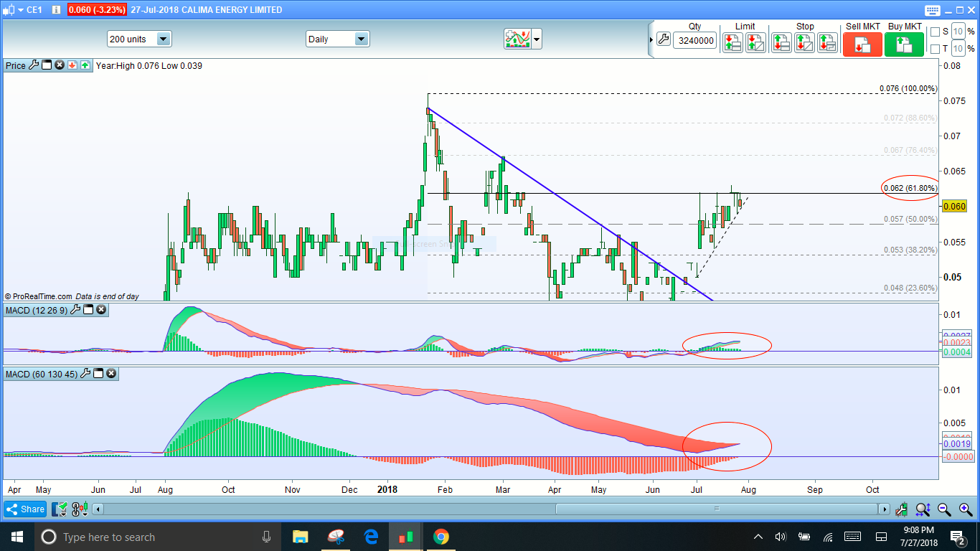The width and height of the screenshot is (980, 551).
Task: Toggle the S stop checkbox
Action: click(935, 32)
